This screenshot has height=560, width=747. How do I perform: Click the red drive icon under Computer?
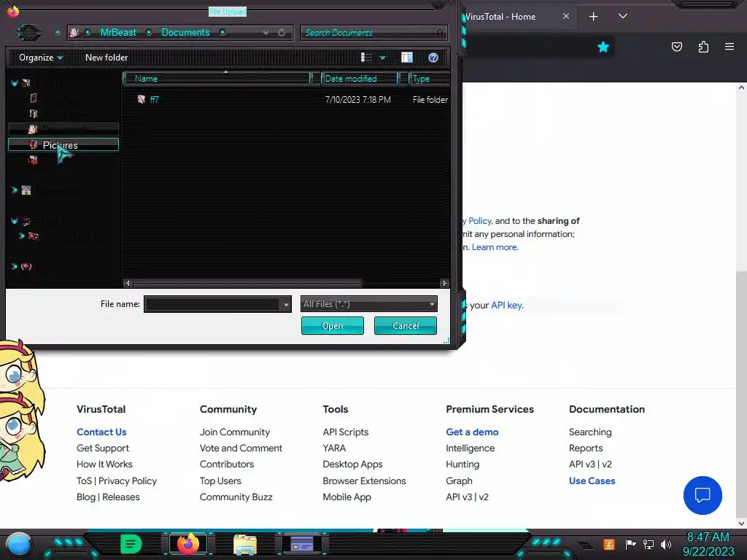[x=34, y=236]
